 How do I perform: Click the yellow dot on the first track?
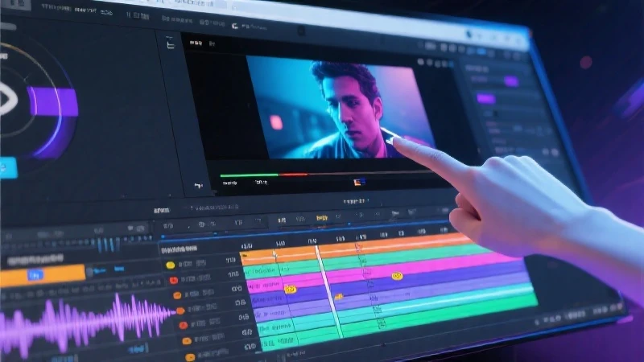(x=170, y=265)
